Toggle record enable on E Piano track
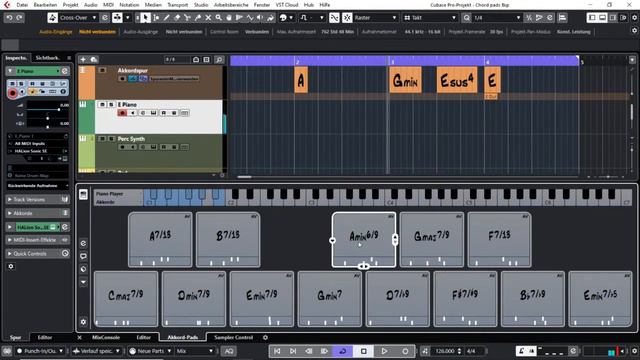The height and width of the screenshot is (360, 640). pos(122,113)
